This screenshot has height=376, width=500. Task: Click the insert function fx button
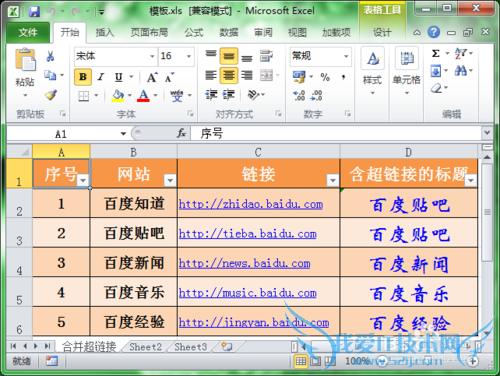point(181,134)
